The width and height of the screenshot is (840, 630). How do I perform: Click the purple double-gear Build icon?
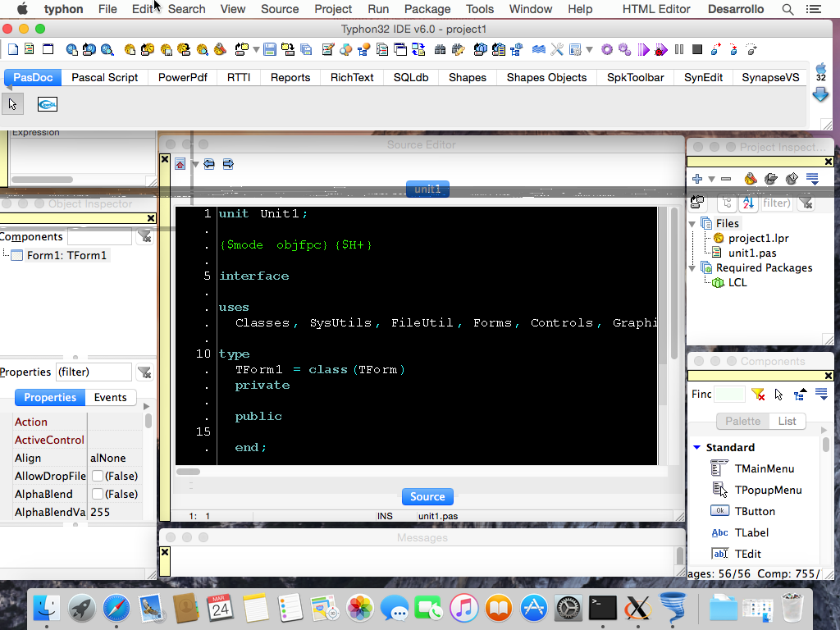(x=624, y=50)
